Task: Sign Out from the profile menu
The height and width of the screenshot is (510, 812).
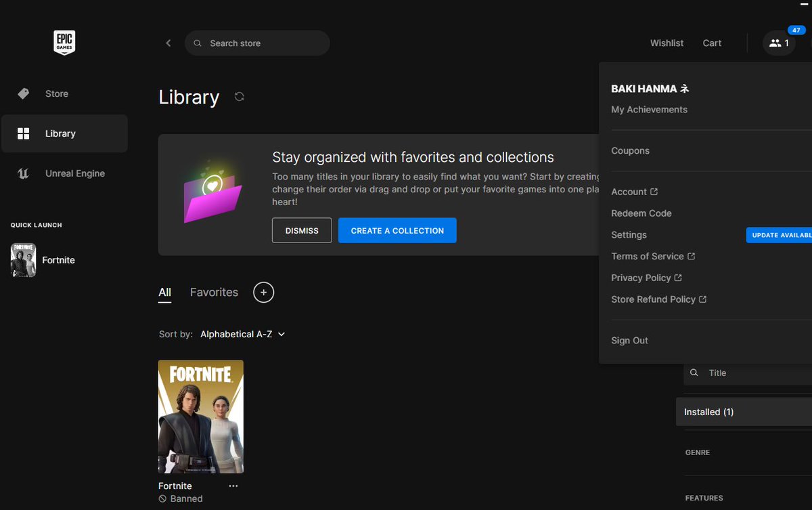Action: [629, 341]
